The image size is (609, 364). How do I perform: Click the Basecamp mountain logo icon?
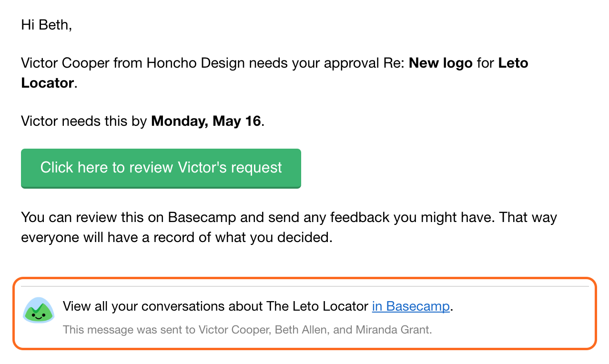(x=39, y=310)
